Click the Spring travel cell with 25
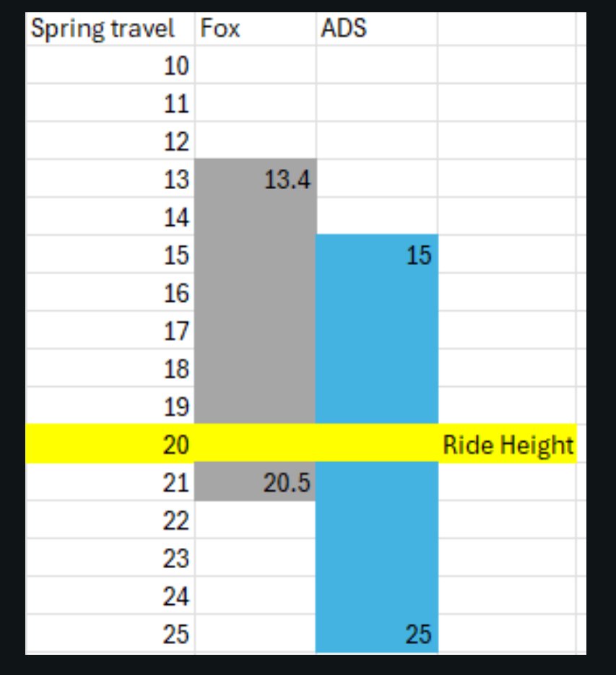The height and width of the screenshot is (675, 616). 110,634
